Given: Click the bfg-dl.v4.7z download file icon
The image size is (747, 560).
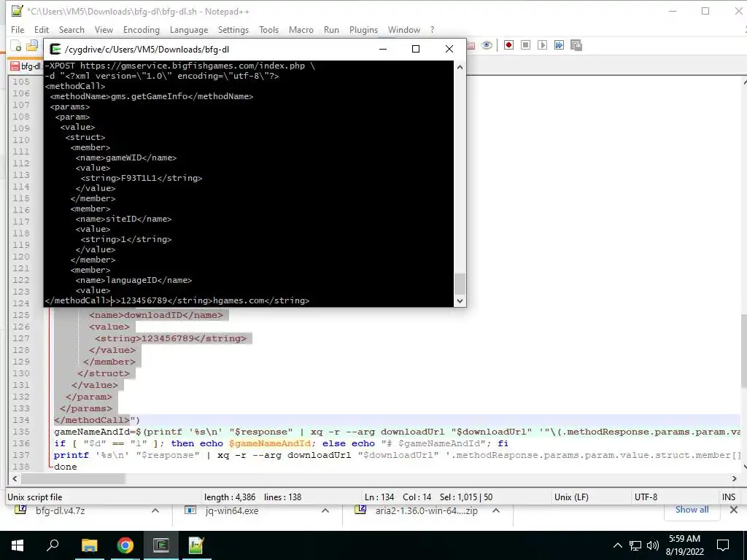Looking at the screenshot, I should 20,510.
